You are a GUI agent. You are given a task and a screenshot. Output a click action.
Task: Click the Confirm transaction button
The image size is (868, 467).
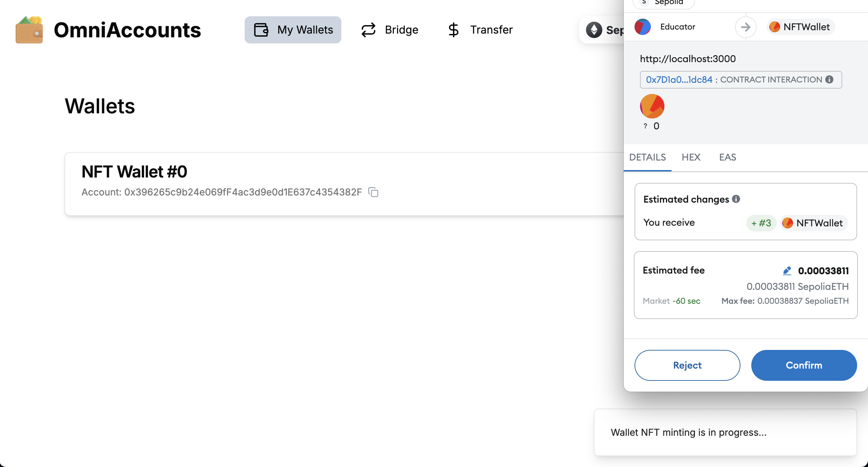pyautogui.click(x=804, y=365)
